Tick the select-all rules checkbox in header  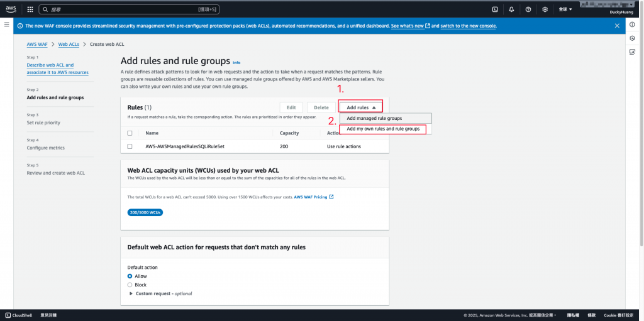(x=130, y=133)
